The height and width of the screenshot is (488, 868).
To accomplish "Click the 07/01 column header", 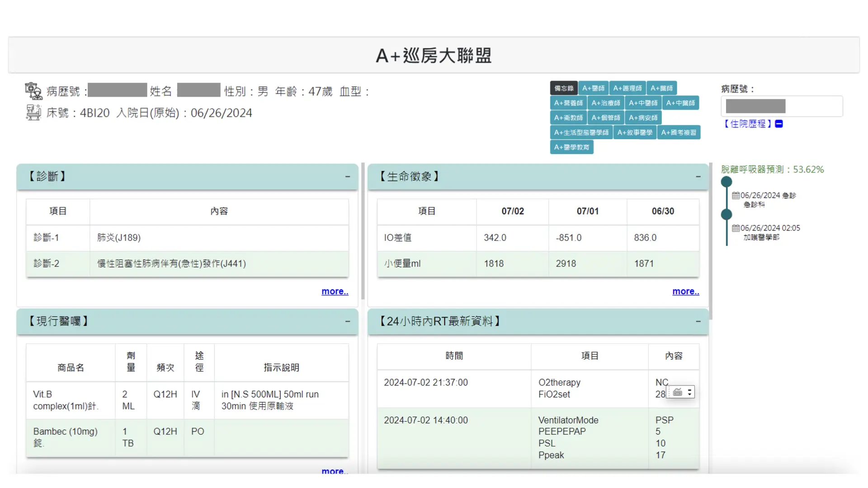I will tap(588, 211).
